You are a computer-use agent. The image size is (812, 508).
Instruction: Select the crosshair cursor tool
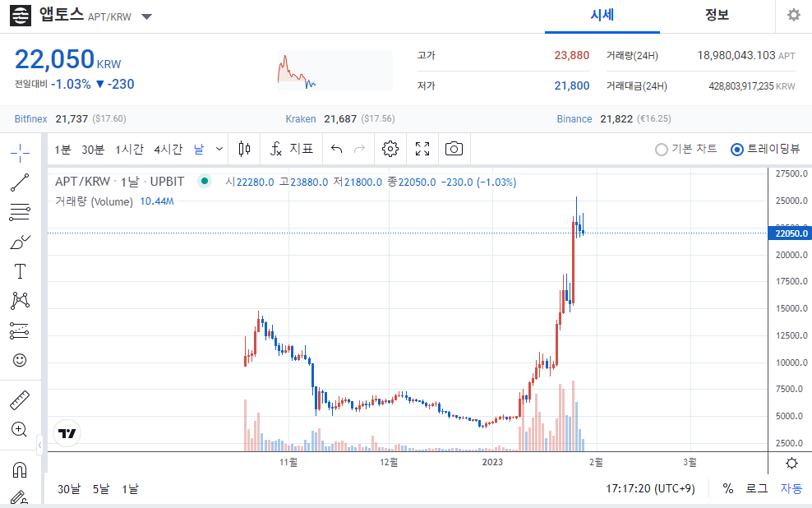coord(20,153)
